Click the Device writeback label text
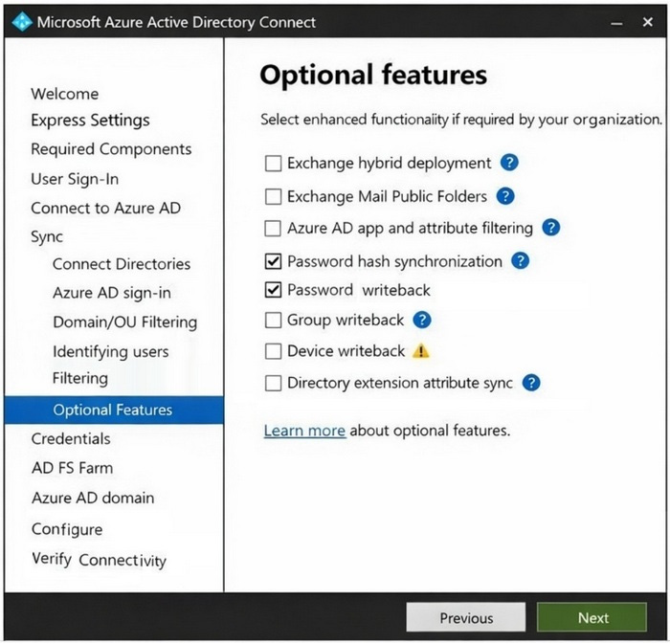 pos(346,351)
